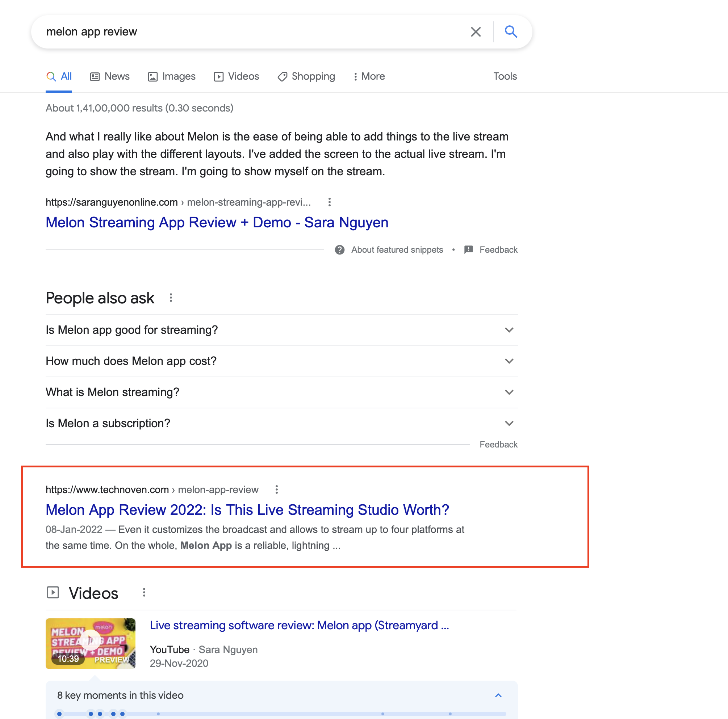Play the Melon Streaming App video thumbnail
The image size is (728, 719).
pyautogui.click(x=91, y=640)
